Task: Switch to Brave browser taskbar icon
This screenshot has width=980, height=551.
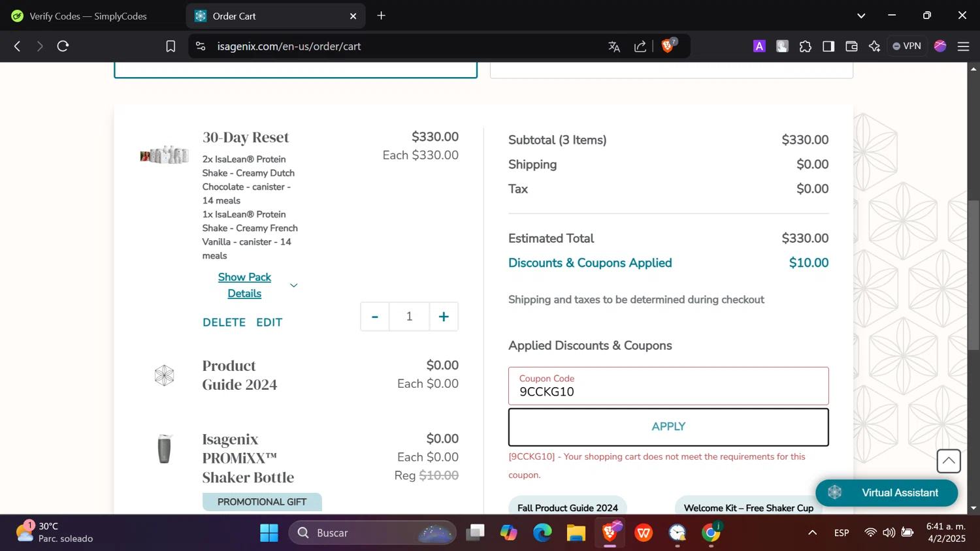Action: coord(610,533)
